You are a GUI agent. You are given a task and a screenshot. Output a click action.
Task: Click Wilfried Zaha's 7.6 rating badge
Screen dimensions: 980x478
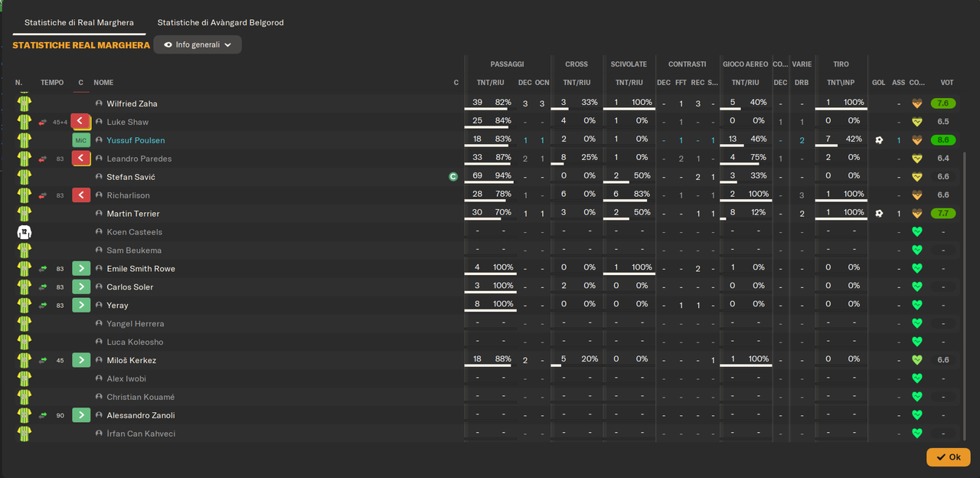pos(942,103)
